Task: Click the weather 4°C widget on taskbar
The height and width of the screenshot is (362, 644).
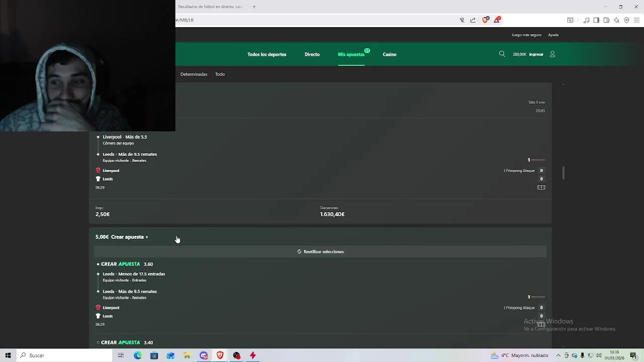Action: tap(519, 355)
